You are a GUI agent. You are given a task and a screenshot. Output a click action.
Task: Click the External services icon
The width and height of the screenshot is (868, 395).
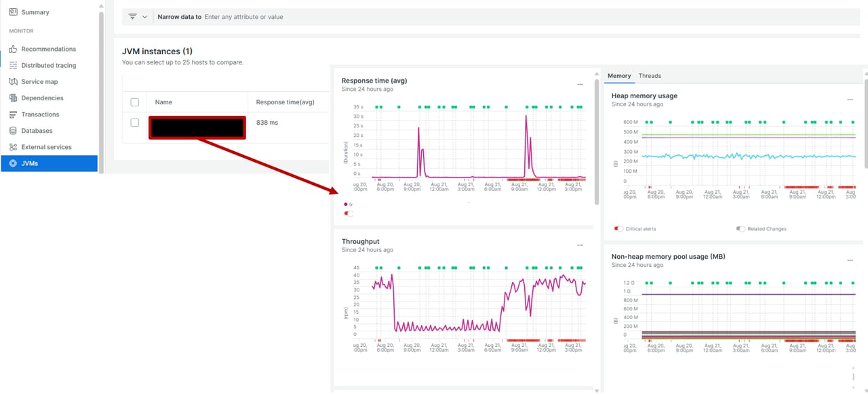13,147
